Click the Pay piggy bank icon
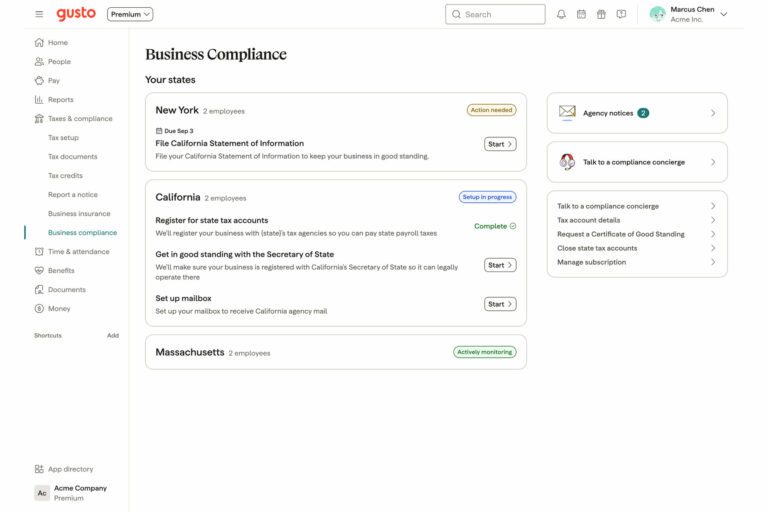 39,80
